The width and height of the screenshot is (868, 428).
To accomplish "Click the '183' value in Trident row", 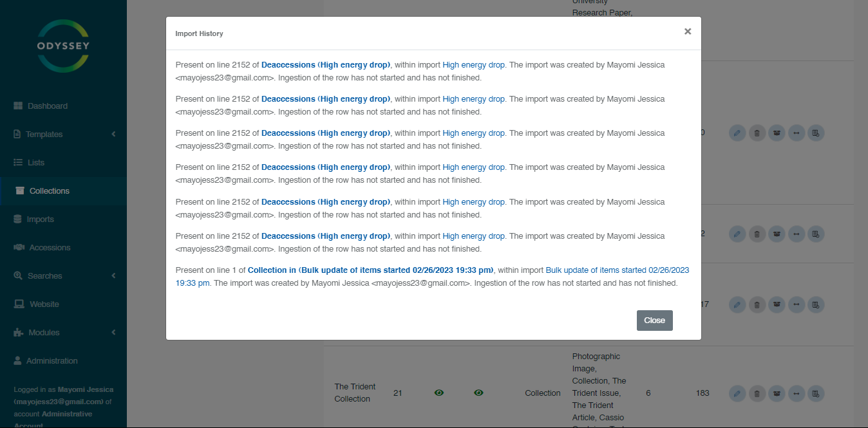I will (703, 393).
